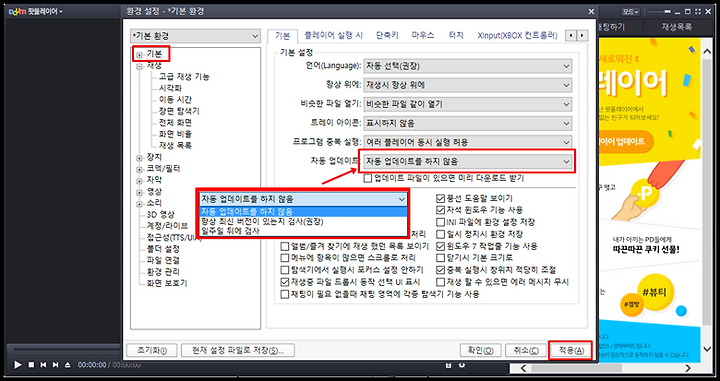
Task: Close the 환경 설정 dialog
Action: [x=591, y=11]
